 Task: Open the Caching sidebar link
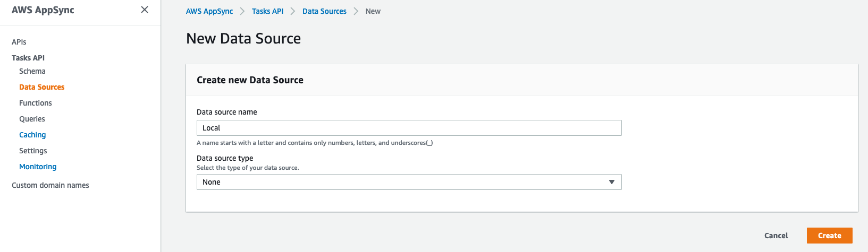[x=32, y=135]
